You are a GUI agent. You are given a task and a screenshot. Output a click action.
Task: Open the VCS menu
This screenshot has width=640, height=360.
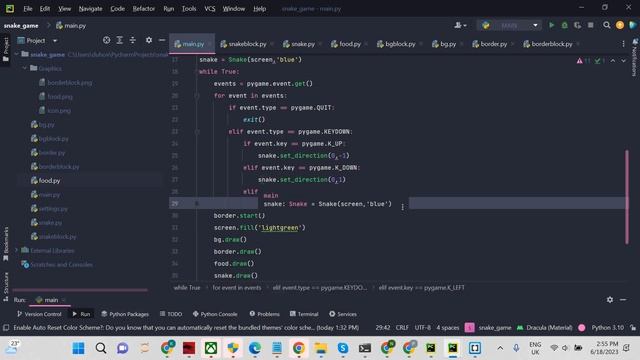[x=210, y=9]
